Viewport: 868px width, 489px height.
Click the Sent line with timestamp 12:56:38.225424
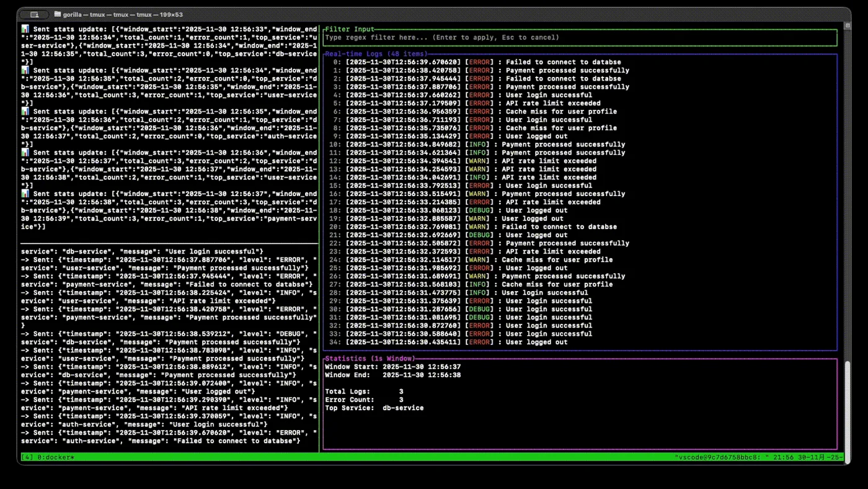(169, 297)
